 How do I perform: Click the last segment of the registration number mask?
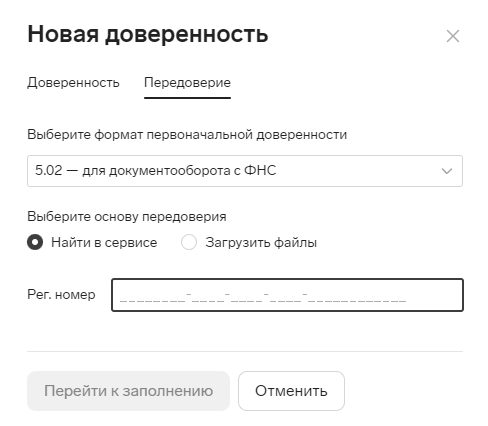(x=357, y=298)
